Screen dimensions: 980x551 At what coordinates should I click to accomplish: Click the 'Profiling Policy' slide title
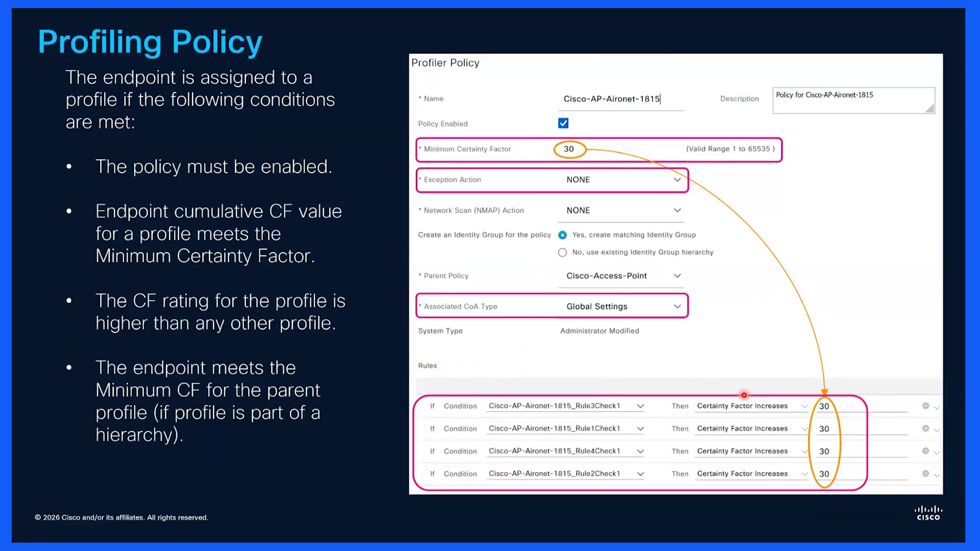pyautogui.click(x=150, y=42)
